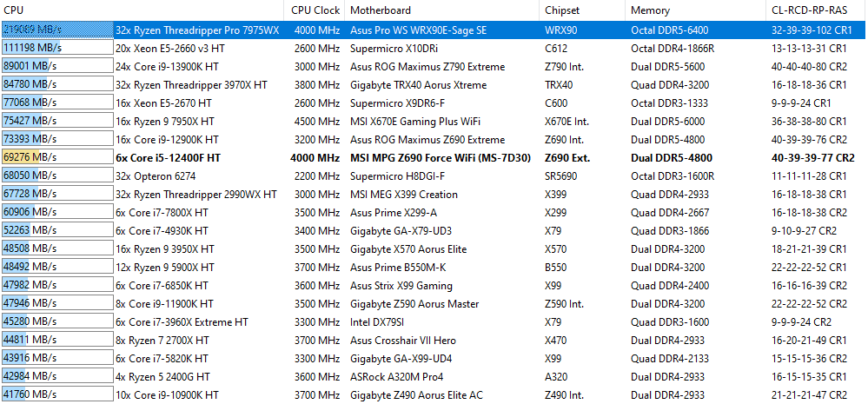The height and width of the screenshot is (404, 868).
Task: Sort by the CPU Clock column header
Action: (x=315, y=10)
